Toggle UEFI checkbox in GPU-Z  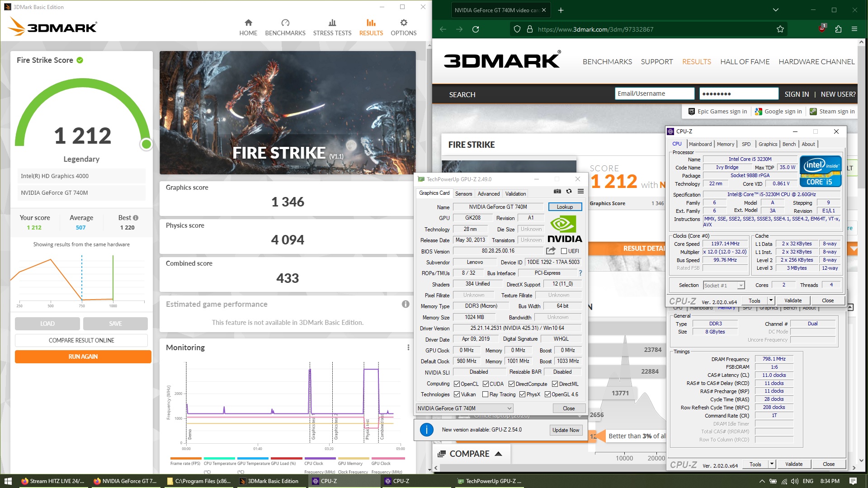pos(564,251)
